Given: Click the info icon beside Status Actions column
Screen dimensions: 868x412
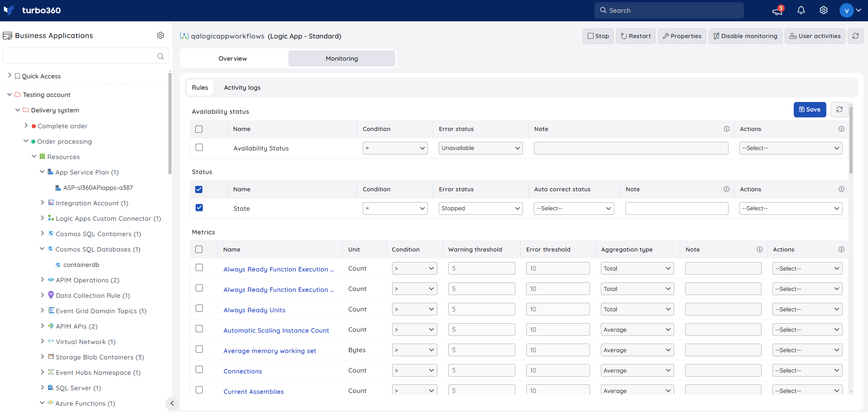Looking at the screenshot, I should (x=841, y=189).
